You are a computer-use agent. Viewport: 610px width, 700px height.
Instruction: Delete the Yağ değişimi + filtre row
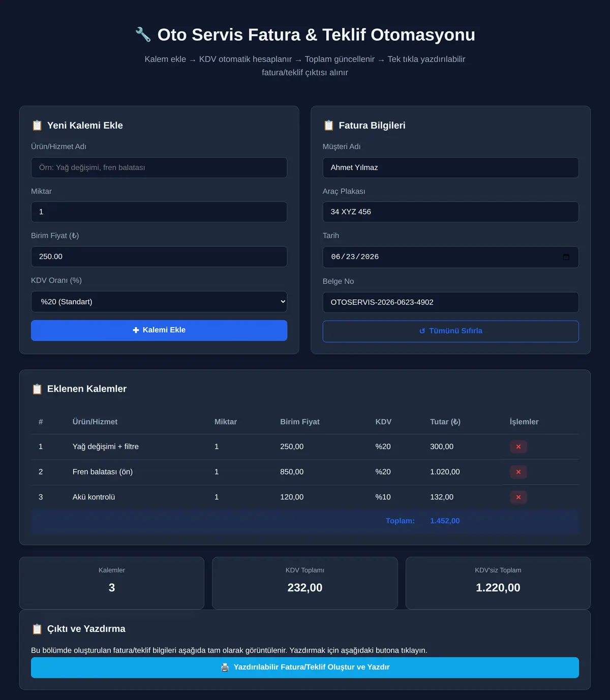(x=518, y=447)
